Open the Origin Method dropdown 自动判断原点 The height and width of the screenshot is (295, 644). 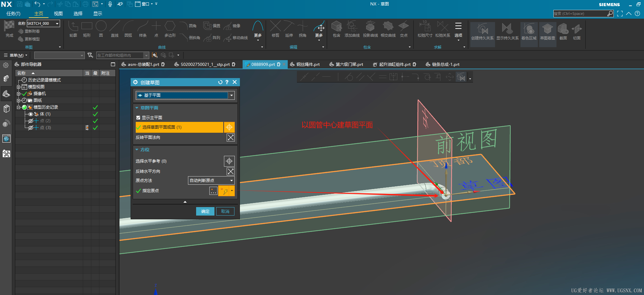[x=211, y=181]
